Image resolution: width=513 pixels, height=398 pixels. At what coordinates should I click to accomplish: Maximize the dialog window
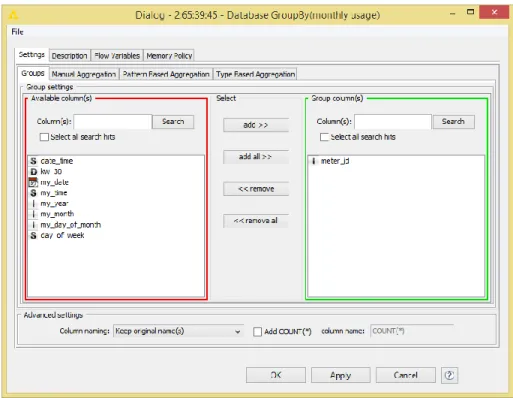tap(470, 12)
